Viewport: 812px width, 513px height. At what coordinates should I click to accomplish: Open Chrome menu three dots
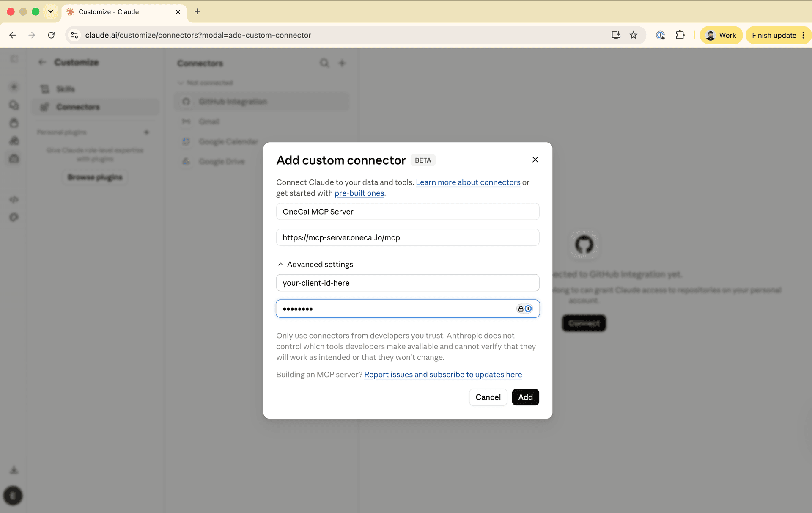pos(804,35)
